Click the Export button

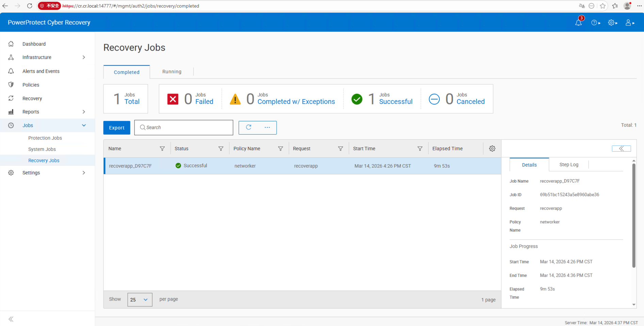pyautogui.click(x=117, y=128)
